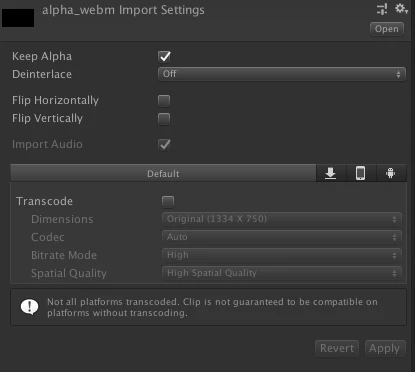415x372 pixels.
Task: Click the Open button
Action: coord(387,29)
